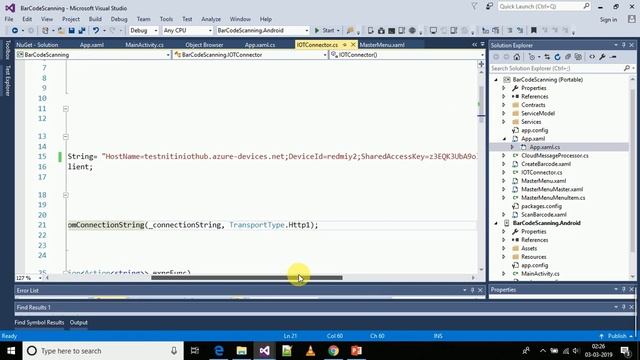Open the BarCodeScanning.Android startup project dropdown
Viewport: 640px width, 360px height.
[x=262, y=31]
